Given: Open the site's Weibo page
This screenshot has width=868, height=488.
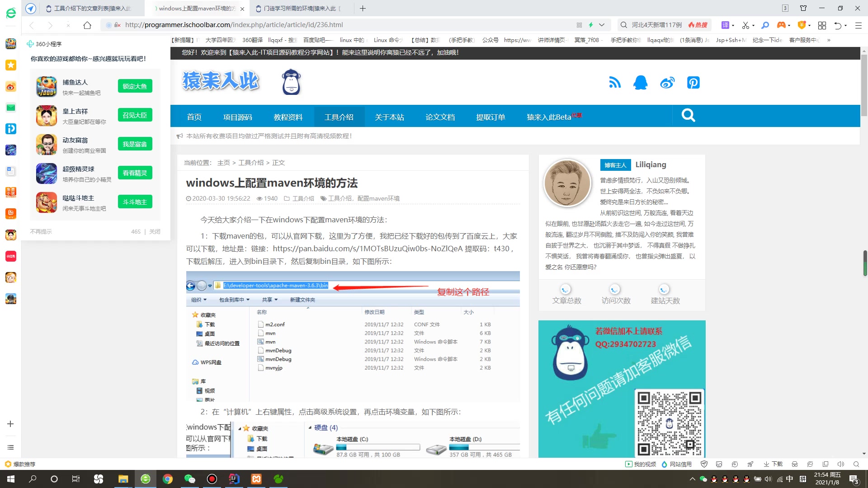Looking at the screenshot, I should (667, 83).
